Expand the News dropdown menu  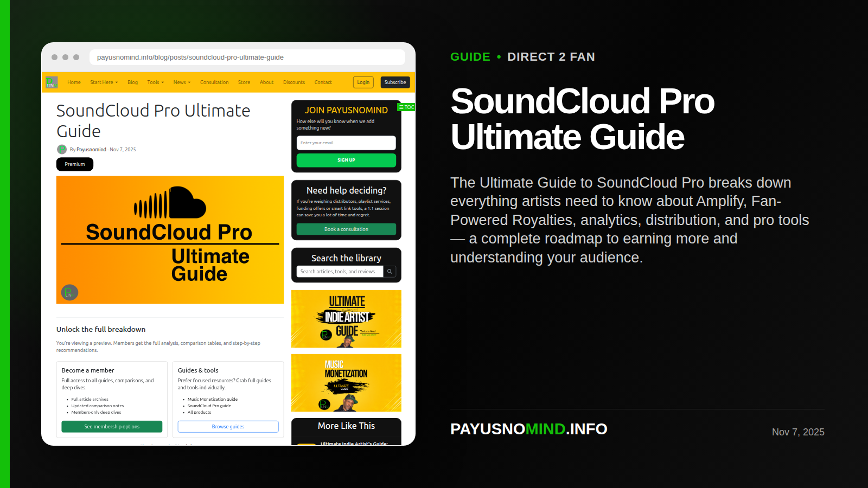click(182, 82)
